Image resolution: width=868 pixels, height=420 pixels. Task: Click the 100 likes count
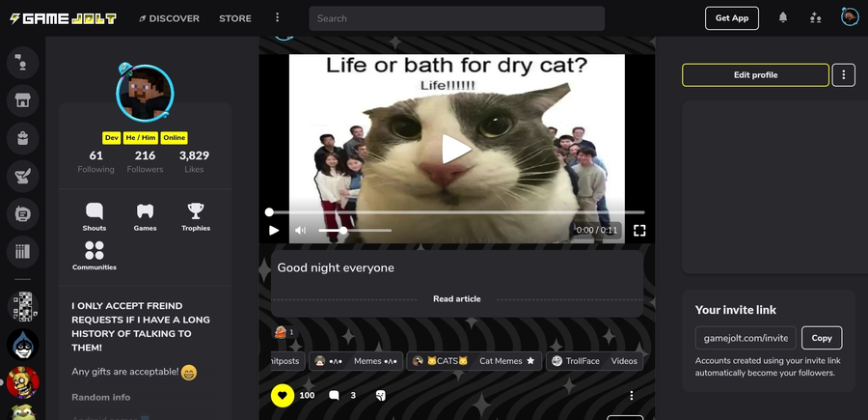point(307,395)
